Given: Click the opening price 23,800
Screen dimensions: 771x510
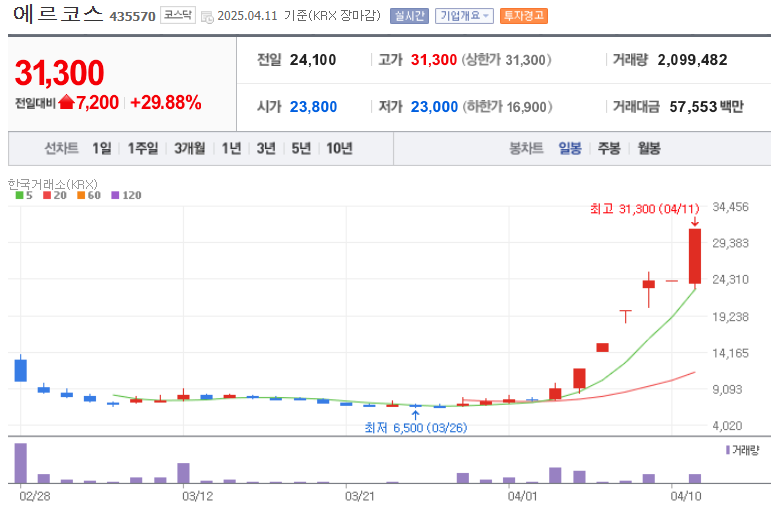Looking at the screenshot, I should [x=313, y=107].
